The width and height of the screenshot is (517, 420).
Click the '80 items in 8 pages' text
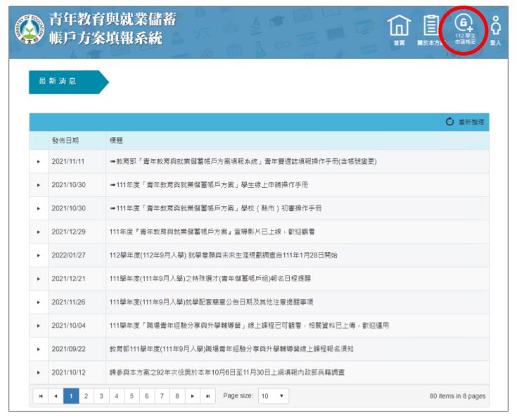coord(457,396)
